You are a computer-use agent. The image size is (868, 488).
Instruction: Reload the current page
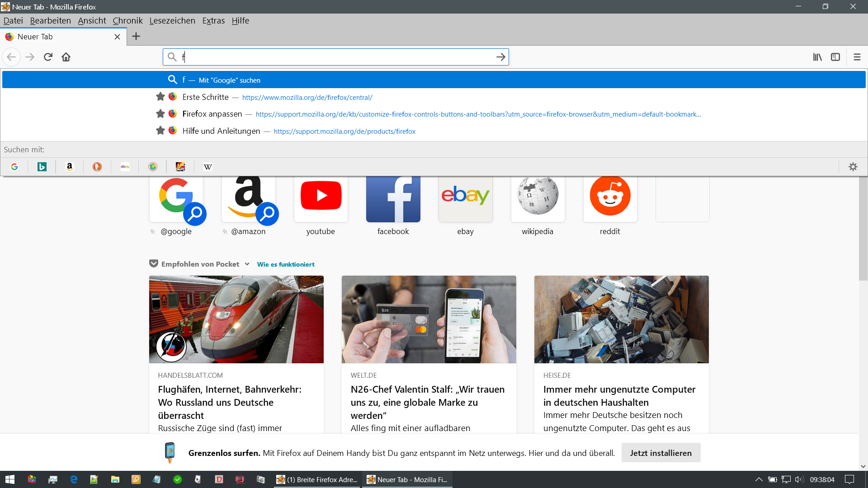click(48, 57)
